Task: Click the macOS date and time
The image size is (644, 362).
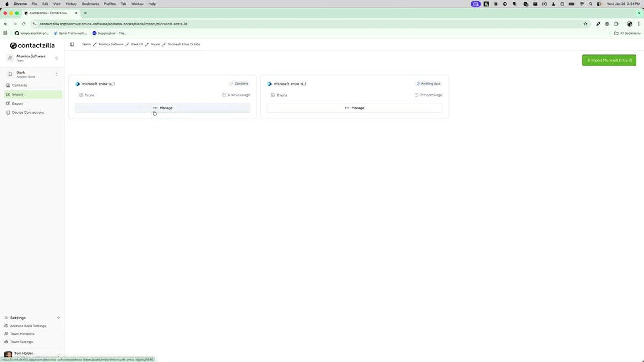Action: [x=623, y=4]
